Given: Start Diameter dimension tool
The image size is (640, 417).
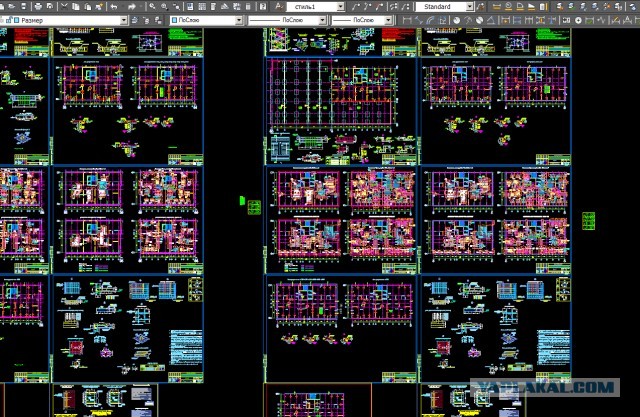Looking at the screenshot, I should pos(480,20).
